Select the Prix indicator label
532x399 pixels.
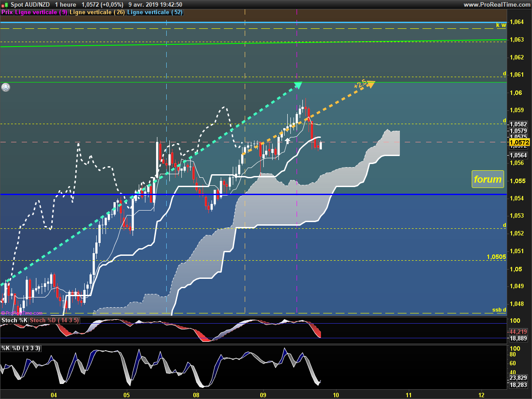click(x=7, y=12)
